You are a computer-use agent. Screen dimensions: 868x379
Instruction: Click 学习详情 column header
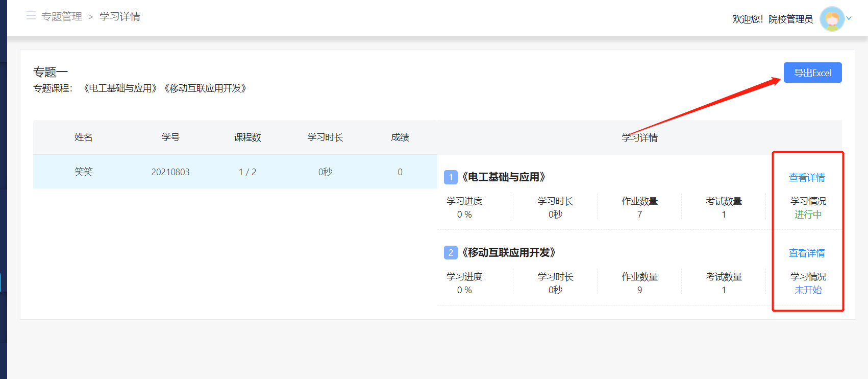click(x=639, y=138)
